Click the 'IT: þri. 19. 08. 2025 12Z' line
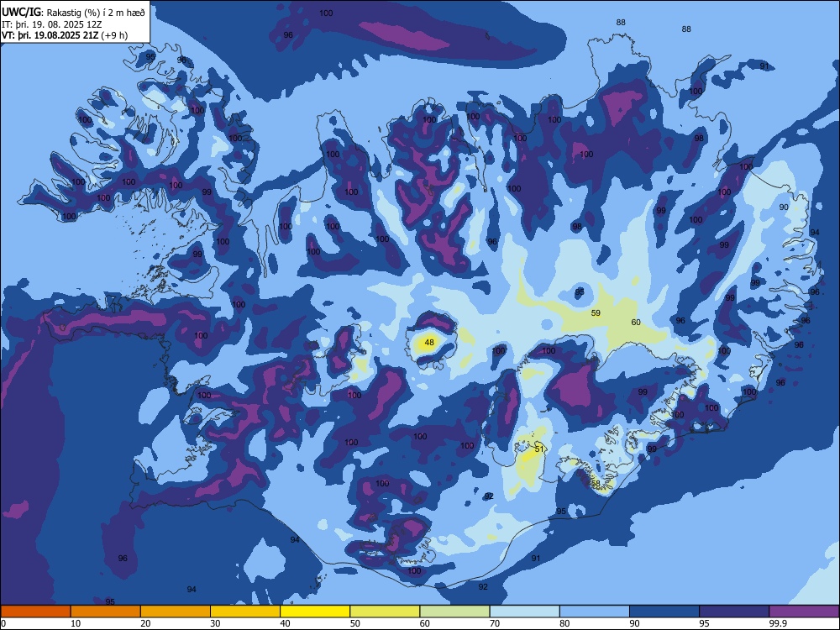840x630 pixels. 51,24
